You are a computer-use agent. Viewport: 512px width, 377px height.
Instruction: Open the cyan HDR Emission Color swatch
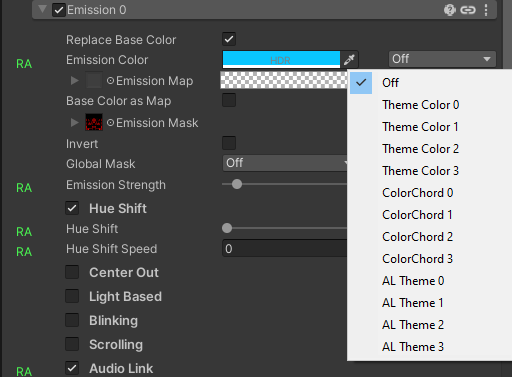pyautogui.click(x=281, y=60)
